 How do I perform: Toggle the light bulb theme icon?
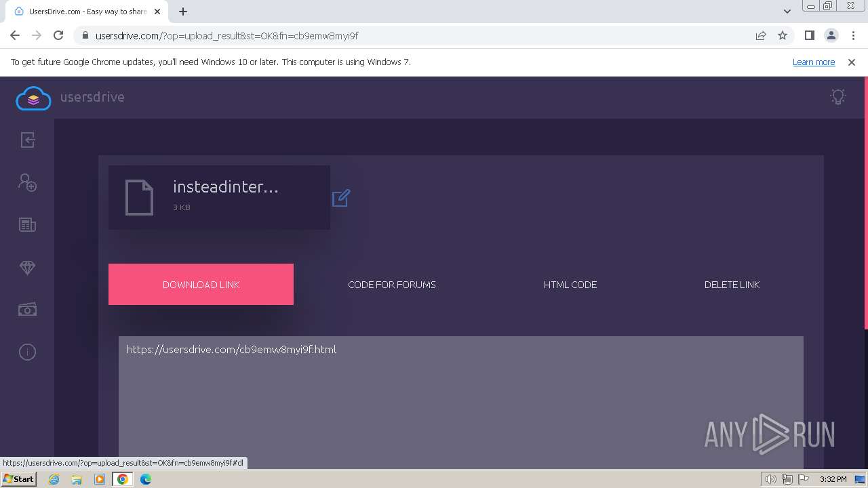coord(838,96)
